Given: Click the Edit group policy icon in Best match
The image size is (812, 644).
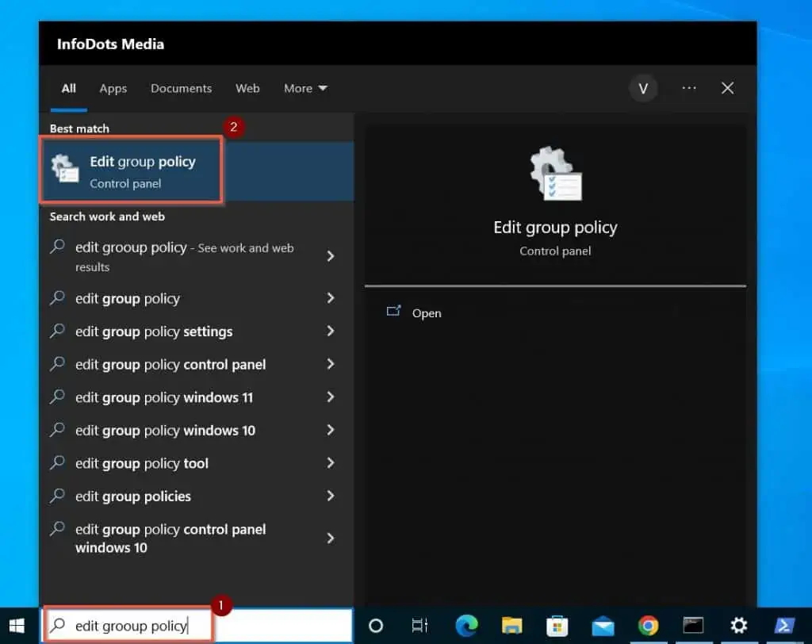Looking at the screenshot, I should click(x=65, y=169).
